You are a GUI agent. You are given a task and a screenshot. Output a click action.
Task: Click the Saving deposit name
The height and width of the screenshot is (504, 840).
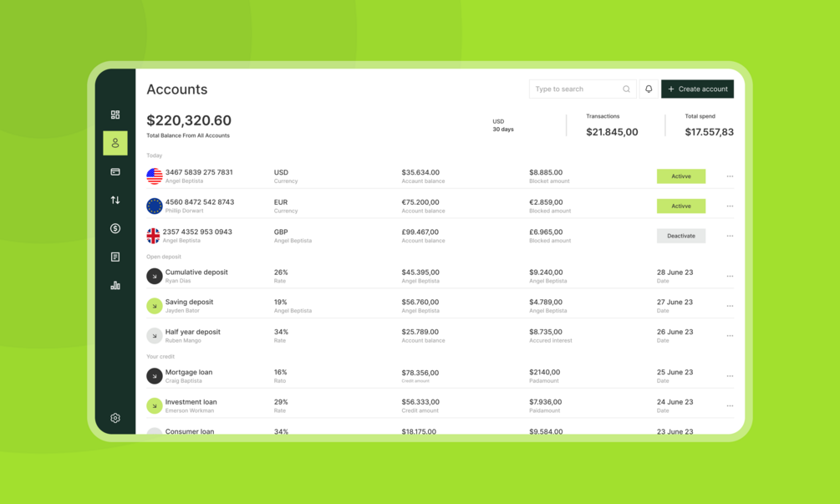(189, 302)
